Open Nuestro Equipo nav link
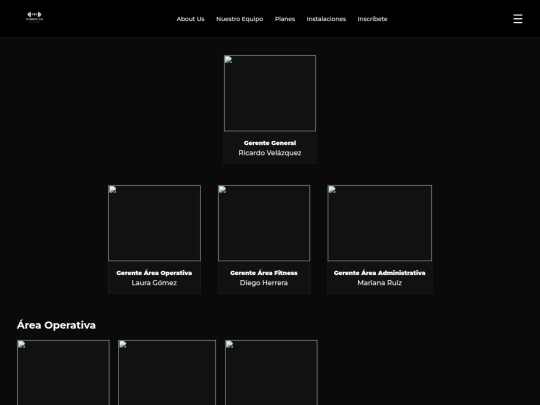 [240, 19]
